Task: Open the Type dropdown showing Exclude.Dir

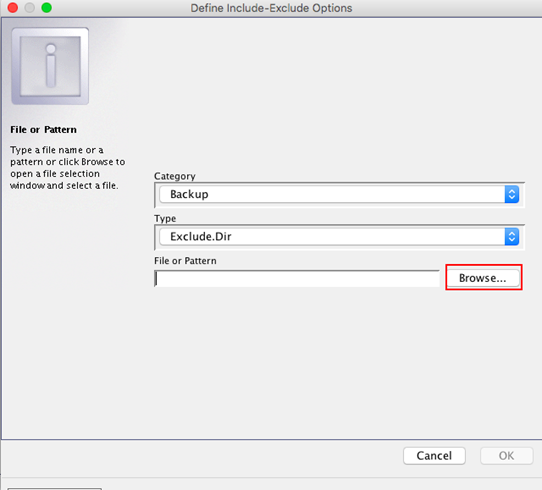Action: tap(339, 237)
